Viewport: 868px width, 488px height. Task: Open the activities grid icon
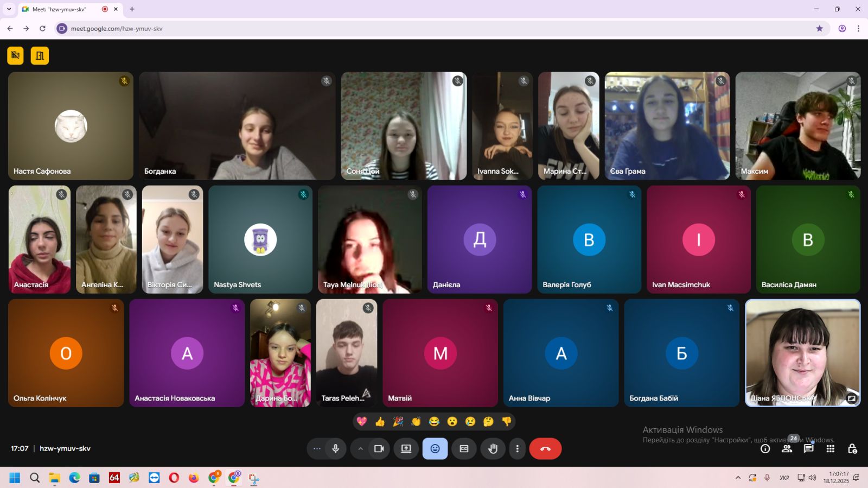[x=830, y=449]
